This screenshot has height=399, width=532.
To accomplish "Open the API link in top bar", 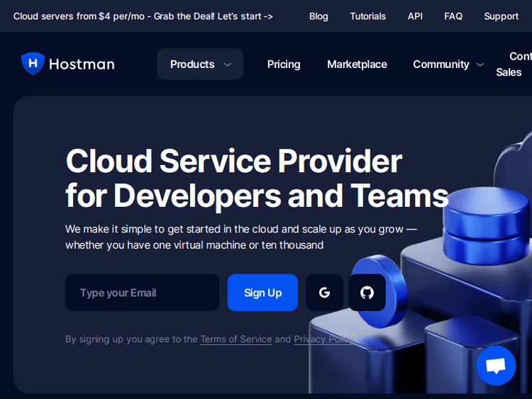I will [415, 16].
